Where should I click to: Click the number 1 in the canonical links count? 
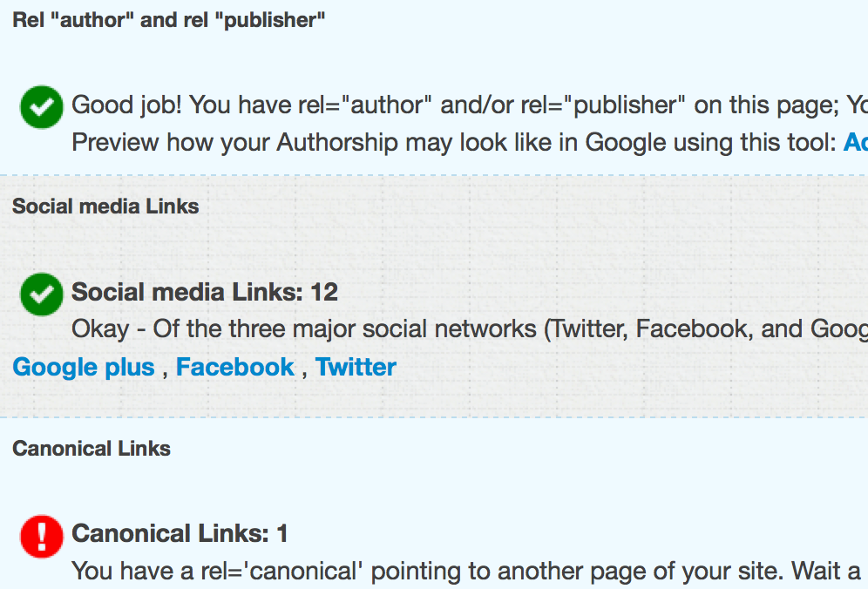pyautogui.click(x=282, y=533)
